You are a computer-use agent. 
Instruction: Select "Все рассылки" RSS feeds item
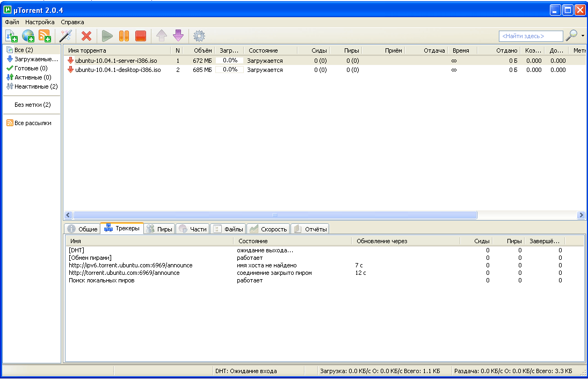[x=33, y=123]
